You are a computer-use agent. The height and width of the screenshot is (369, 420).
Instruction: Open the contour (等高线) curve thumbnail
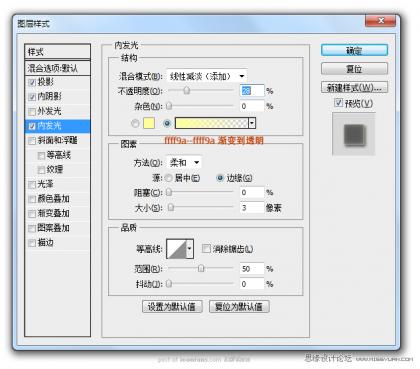[x=177, y=249]
